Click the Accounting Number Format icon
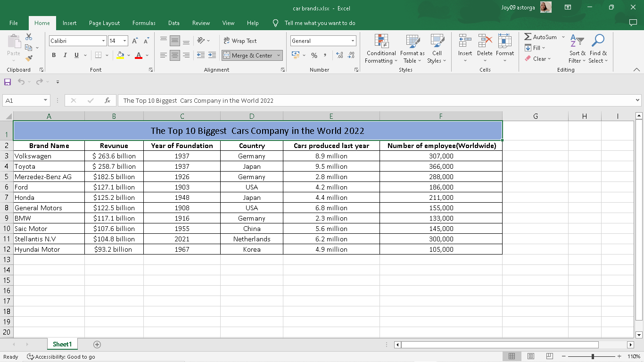644x362 pixels. tap(296, 55)
